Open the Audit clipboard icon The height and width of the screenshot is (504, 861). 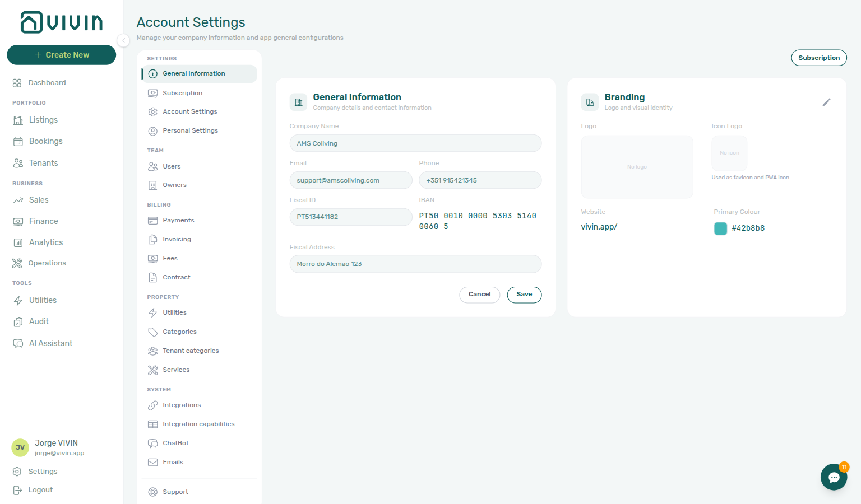(18, 322)
